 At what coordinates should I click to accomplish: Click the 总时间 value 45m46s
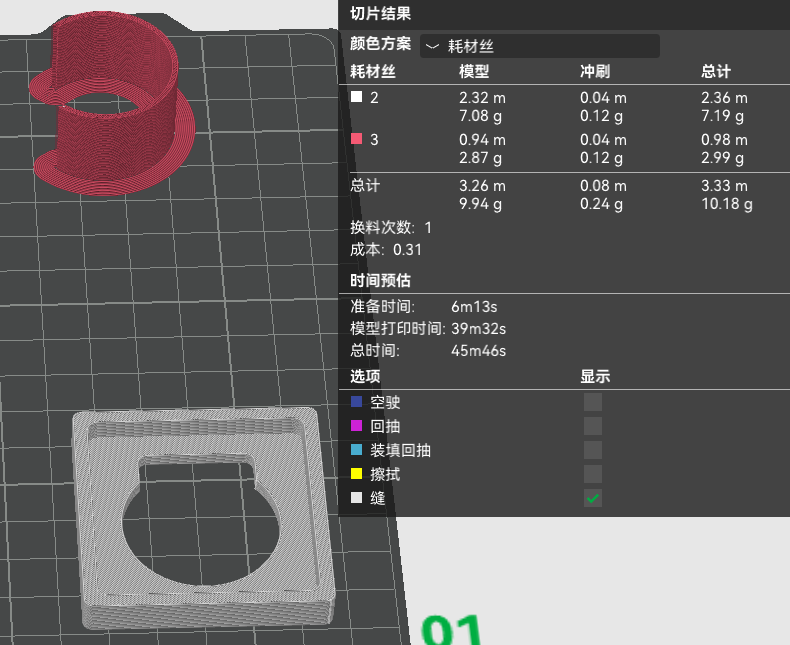pyautogui.click(x=478, y=351)
